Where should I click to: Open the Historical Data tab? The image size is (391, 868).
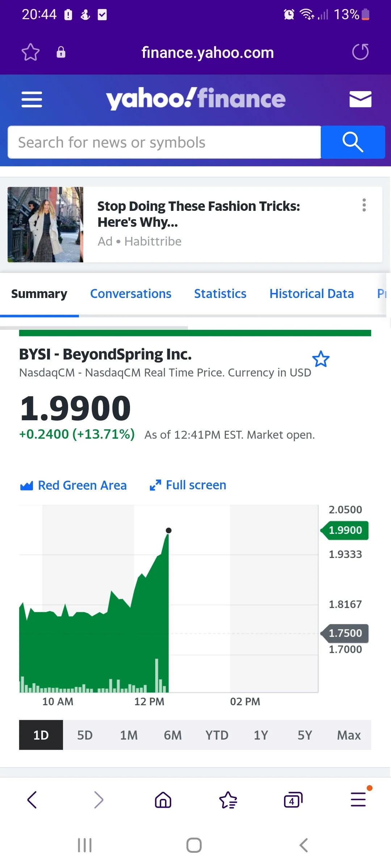[312, 294]
